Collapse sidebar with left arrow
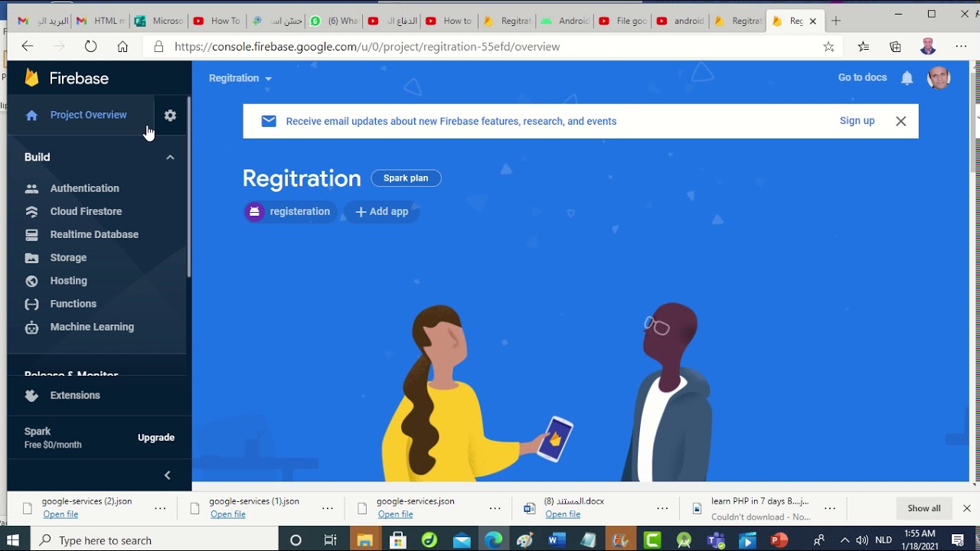 [168, 475]
